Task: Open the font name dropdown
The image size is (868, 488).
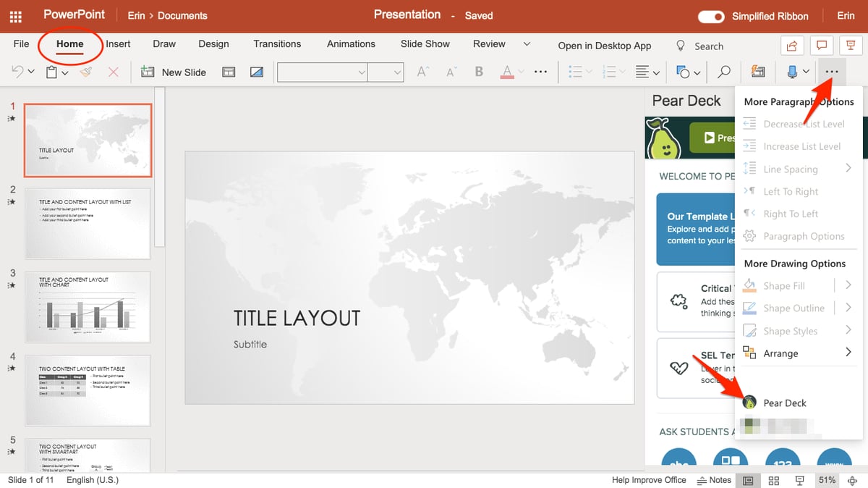Action: (362, 72)
